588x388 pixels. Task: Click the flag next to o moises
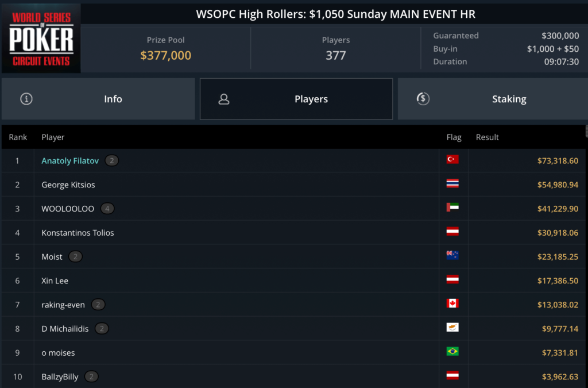coord(452,351)
